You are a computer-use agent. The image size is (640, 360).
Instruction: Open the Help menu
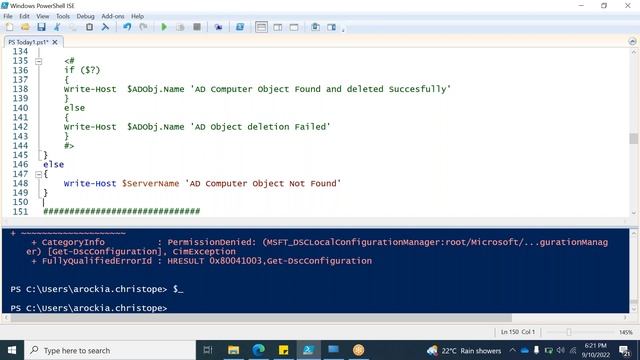click(138, 16)
